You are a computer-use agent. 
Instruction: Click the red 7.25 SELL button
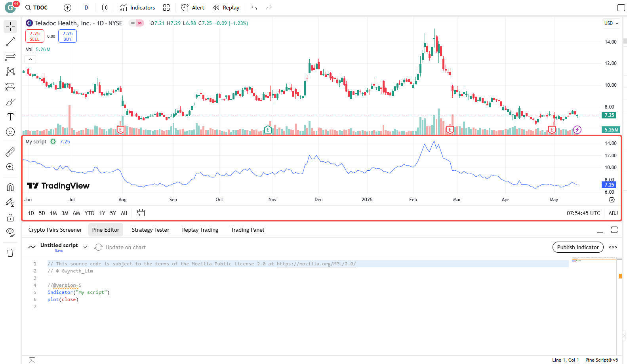tap(35, 36)
